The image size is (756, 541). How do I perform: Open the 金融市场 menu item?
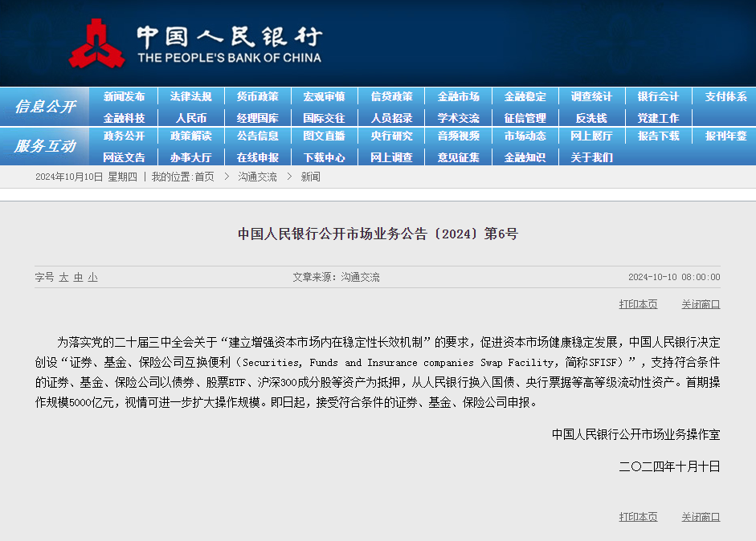click(459, 96)
